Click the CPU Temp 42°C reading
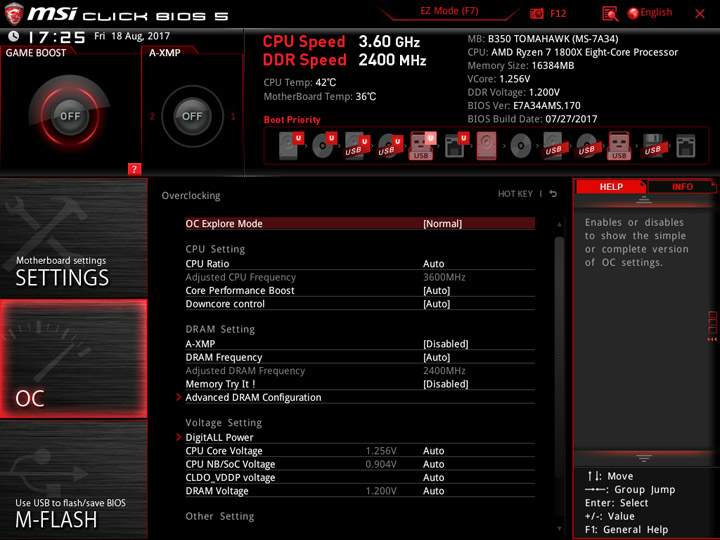This screenshot has height=540, width=720. [300, 83]
